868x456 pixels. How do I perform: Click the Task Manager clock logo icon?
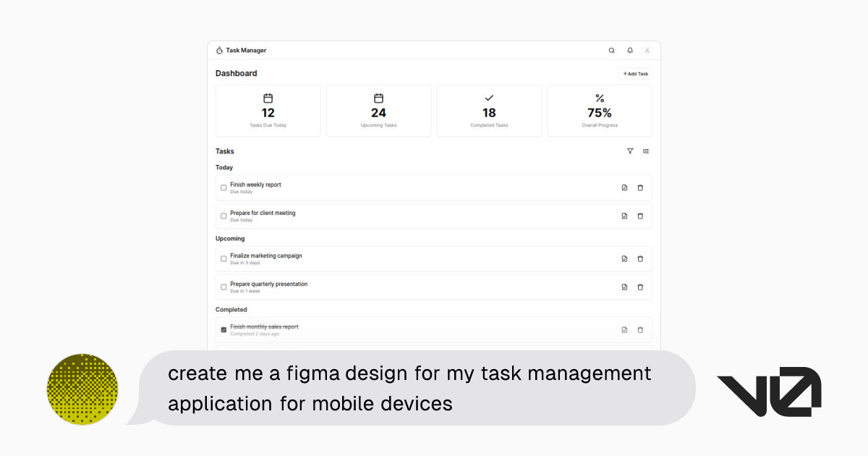tap(220, 50)
